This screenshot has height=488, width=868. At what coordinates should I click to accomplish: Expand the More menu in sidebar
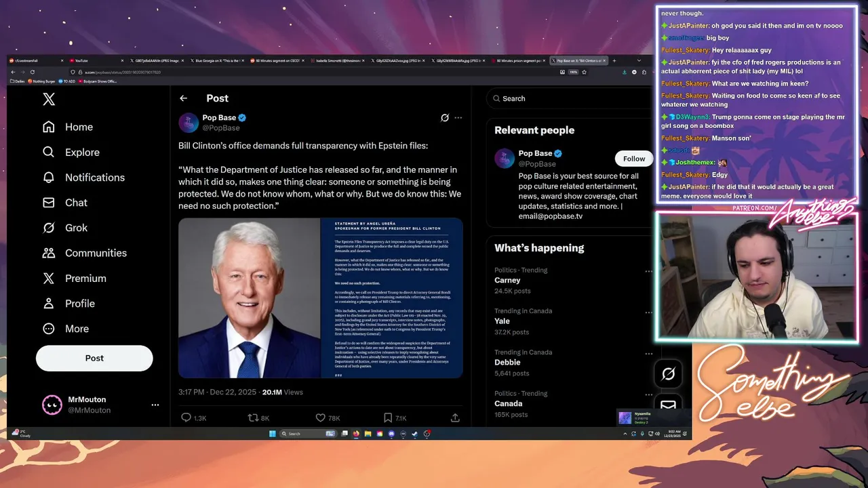point(65,329)
